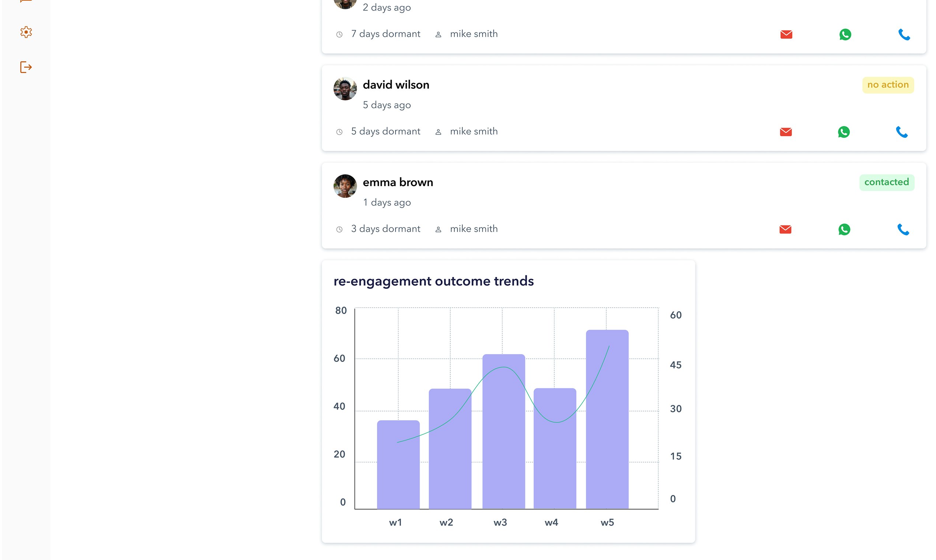Email david wilson via red envelope
The height and width of the screenshot is (560, 936).
click(x=785, y=132)
